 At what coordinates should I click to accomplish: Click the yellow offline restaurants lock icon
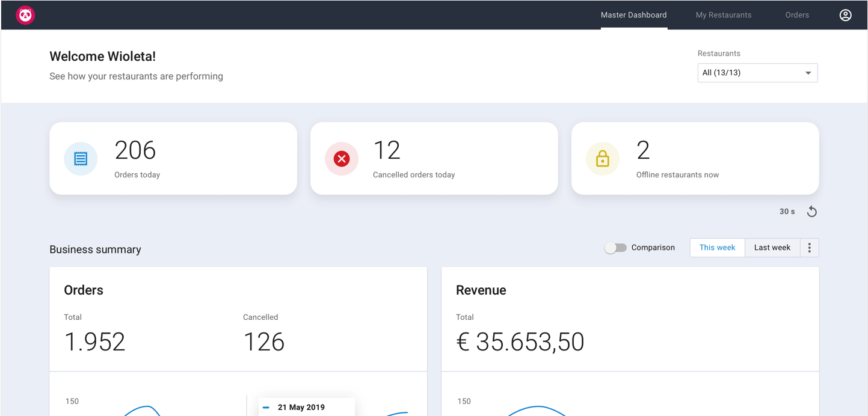[x=603, y=159]
